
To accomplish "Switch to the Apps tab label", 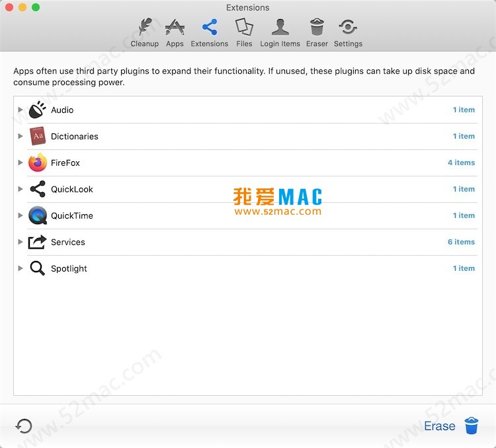I will [175, 44].
